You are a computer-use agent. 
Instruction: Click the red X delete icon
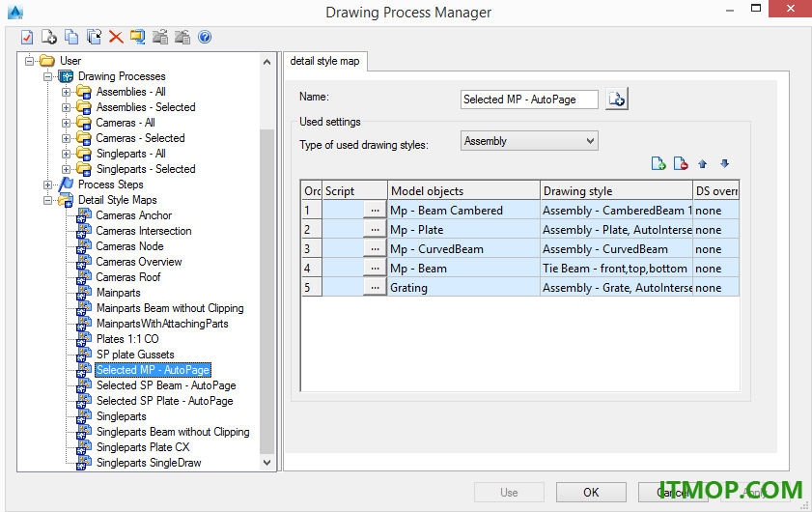116,37
